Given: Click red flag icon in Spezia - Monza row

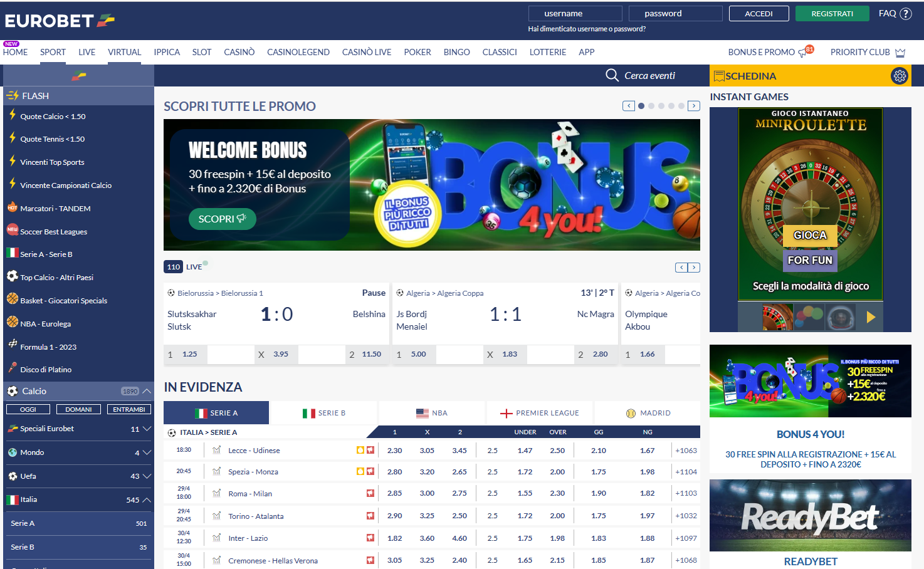Looking at the screenshot, I should click(x=370, y=471).
